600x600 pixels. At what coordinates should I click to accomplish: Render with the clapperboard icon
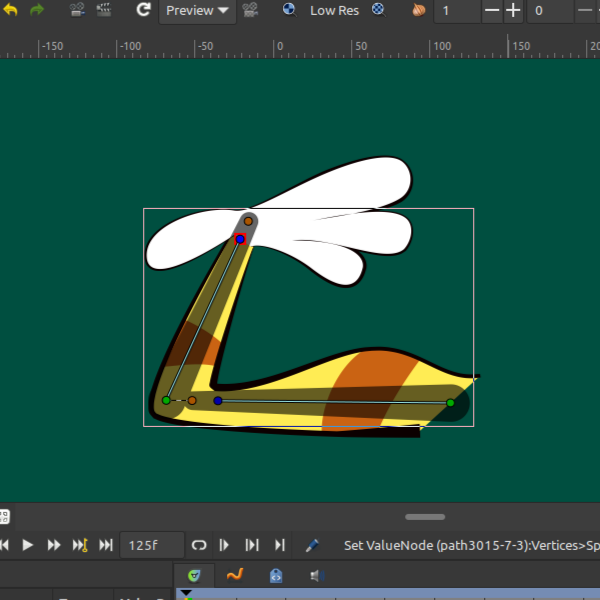104,10
